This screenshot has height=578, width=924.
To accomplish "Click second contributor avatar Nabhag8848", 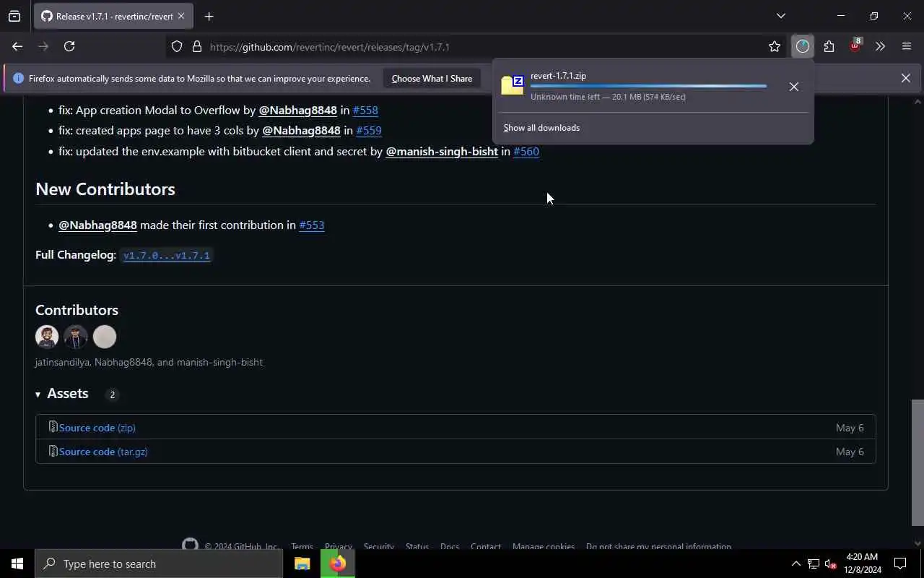I will (x=76, y=337).
